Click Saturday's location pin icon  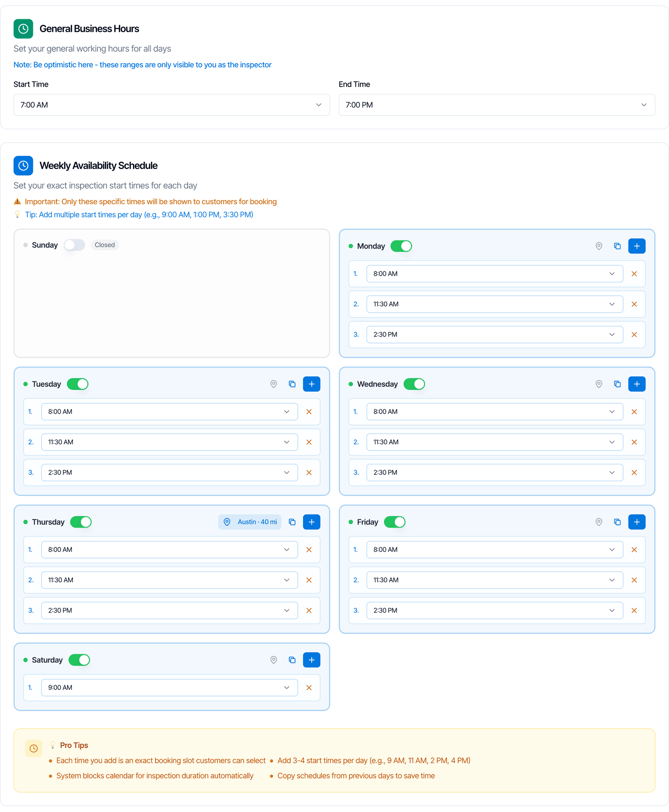click(273, 660)
